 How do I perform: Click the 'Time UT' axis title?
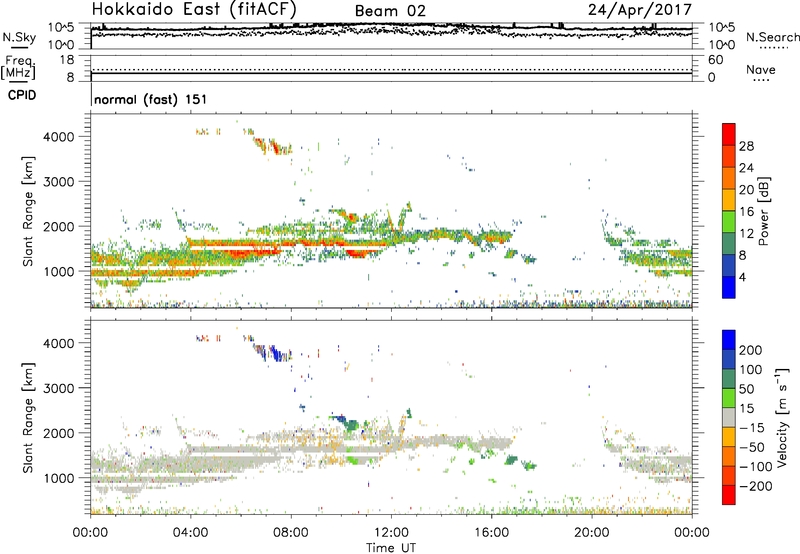[391, 548]
